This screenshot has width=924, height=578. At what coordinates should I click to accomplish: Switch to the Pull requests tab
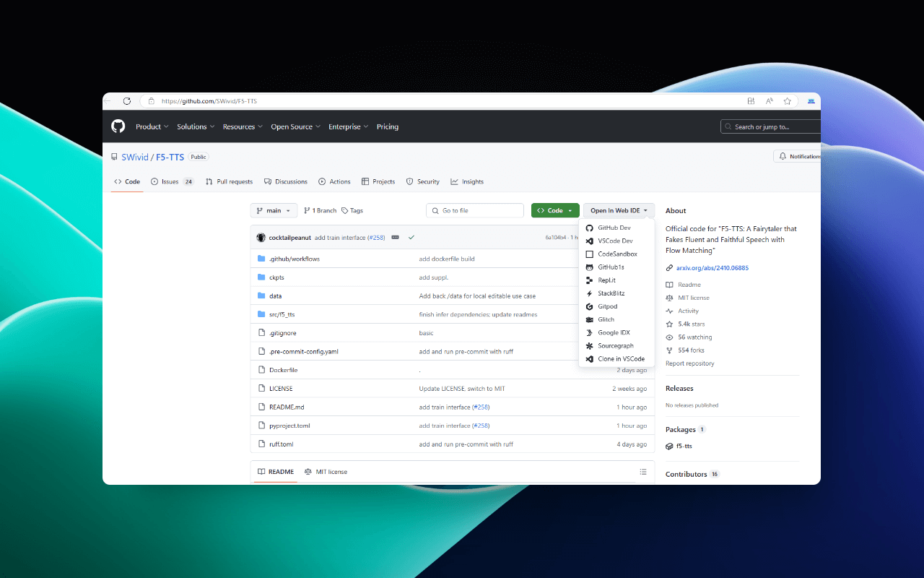tap(229, 181)
